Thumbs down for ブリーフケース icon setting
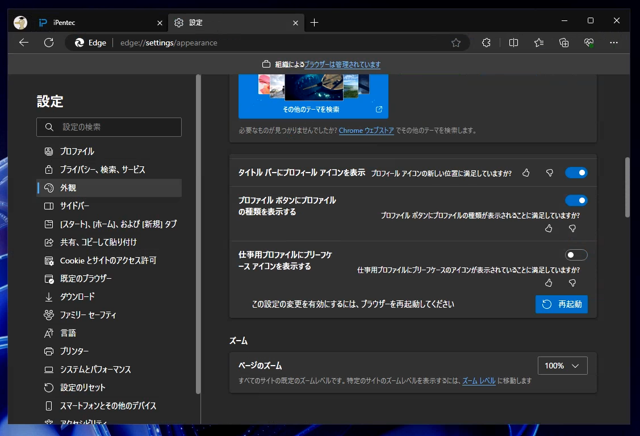 tap(572, 283)
